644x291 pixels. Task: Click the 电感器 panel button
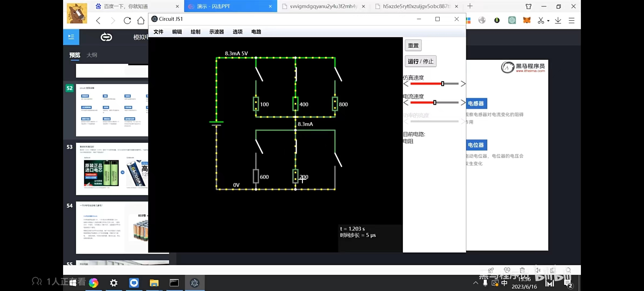click(476, 103)
